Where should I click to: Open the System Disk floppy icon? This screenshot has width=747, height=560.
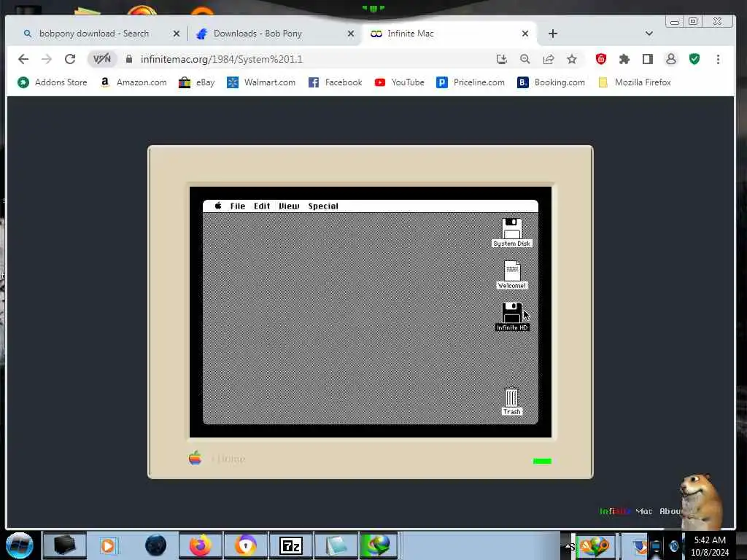pyautogui.click(x=511, y=233)
